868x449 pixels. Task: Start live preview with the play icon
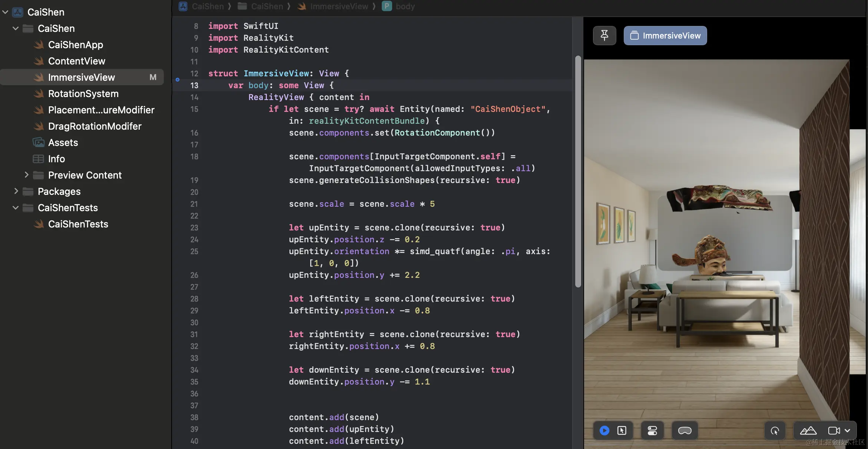pos(604,430)
